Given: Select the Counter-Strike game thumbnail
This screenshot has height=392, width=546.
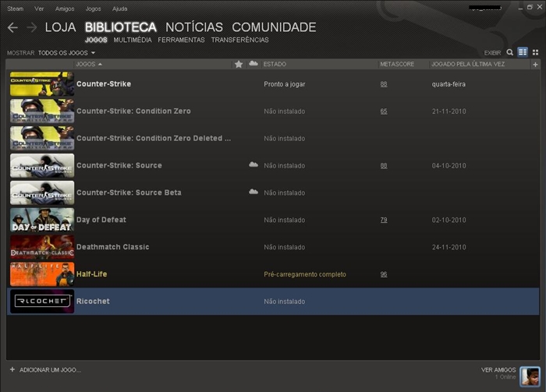Looking at the screenshot, I should pos(42,84).
